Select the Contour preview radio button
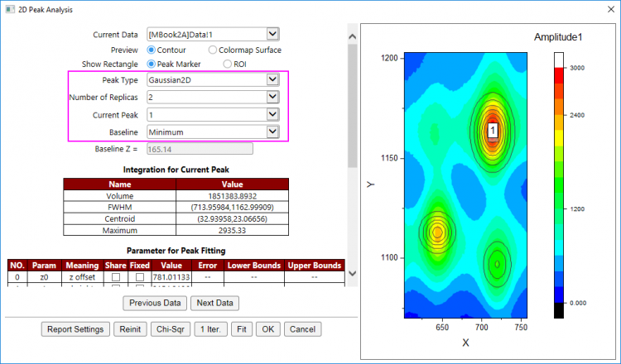The width and height of the screenshot is (621, 364). (x=151, y=50)
